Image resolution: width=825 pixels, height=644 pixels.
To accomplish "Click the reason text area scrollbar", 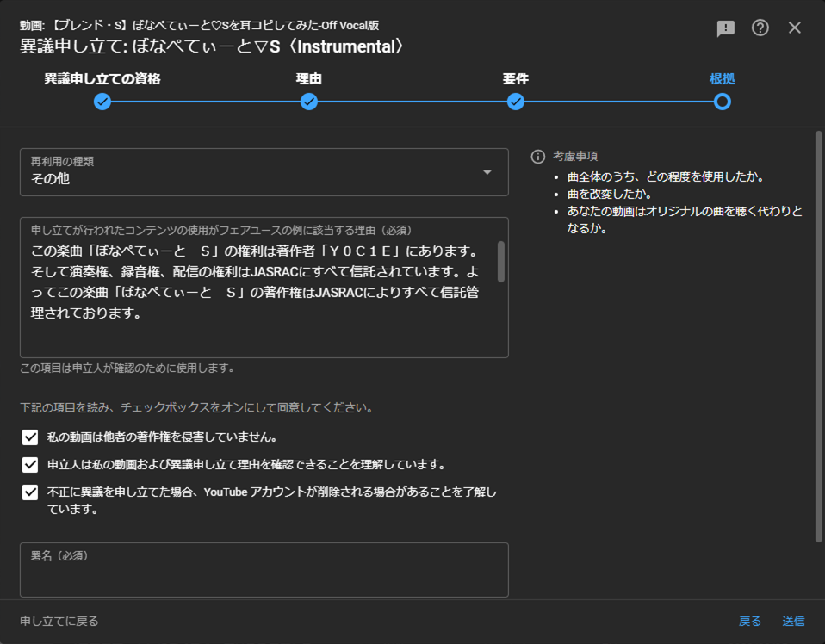I will 501,262.
